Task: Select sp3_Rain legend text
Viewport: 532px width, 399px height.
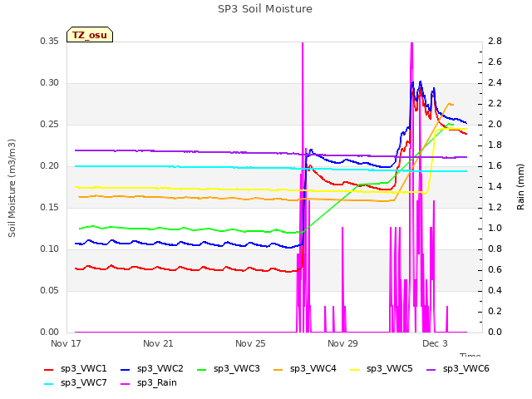Action: pyautogui.click(x=157, y=383)
